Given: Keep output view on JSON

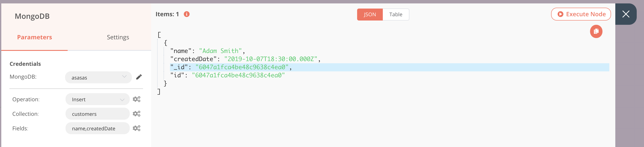Looking at the screenshot, I should (x=370, y=14).
